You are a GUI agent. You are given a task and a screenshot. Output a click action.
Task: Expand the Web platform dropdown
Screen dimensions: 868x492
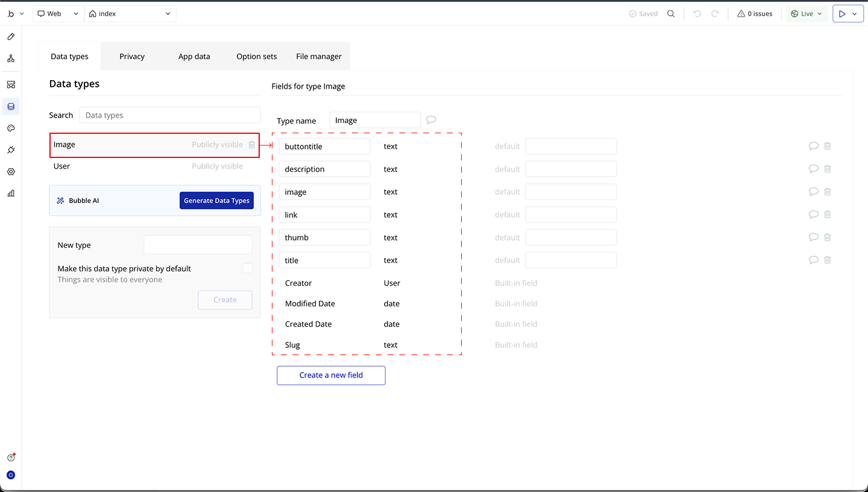click(x=58, y=14)
